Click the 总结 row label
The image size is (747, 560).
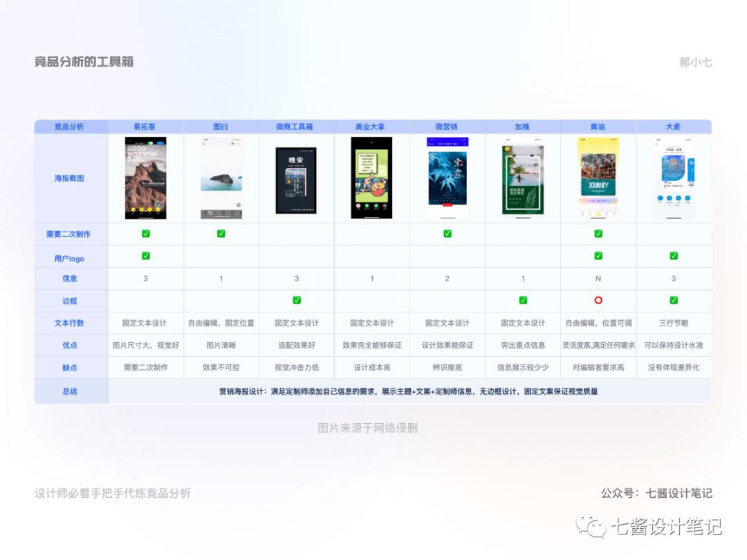pos(70,391)
